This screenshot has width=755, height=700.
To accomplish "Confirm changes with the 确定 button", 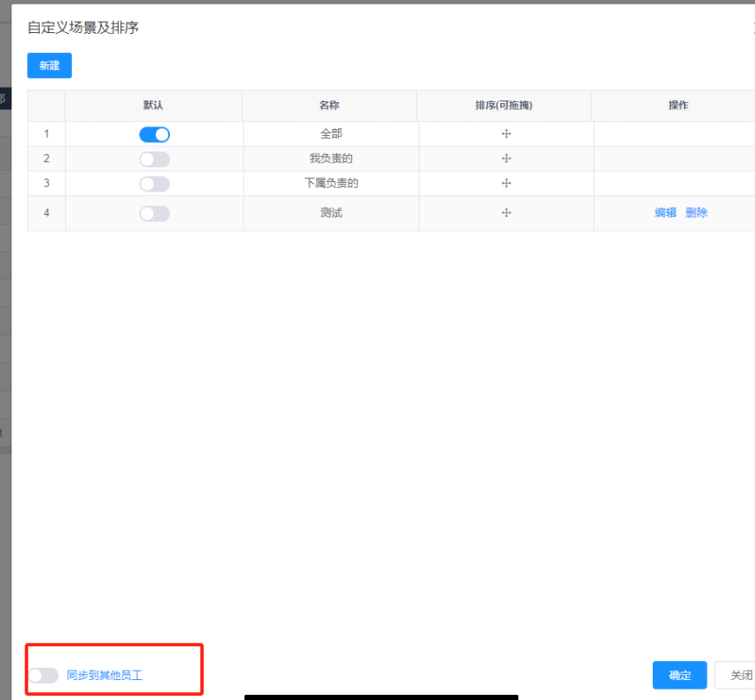I will (680, 675).
